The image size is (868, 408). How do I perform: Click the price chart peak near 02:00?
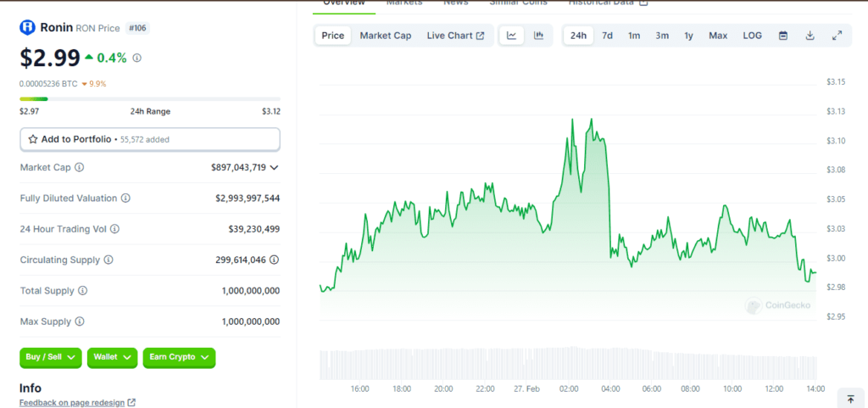click(x=572, y=120)
